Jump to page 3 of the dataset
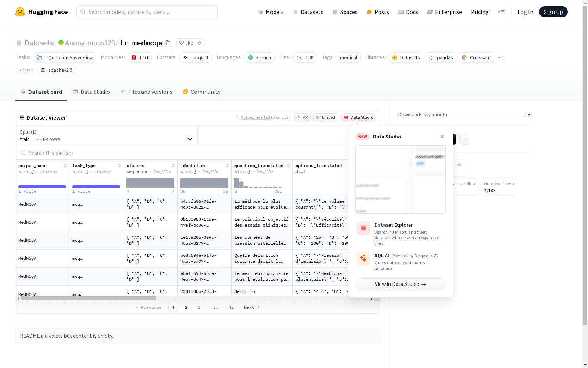The image size is (588, 368). coord(199,307)
